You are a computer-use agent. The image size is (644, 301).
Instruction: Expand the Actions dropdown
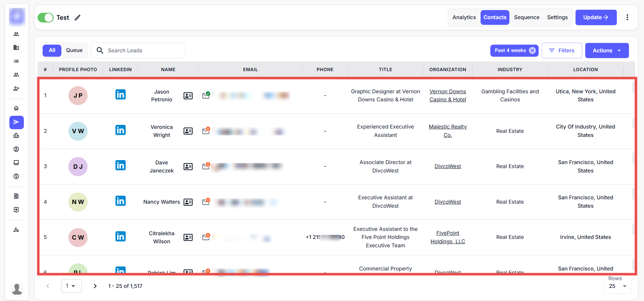click(607, 50)
